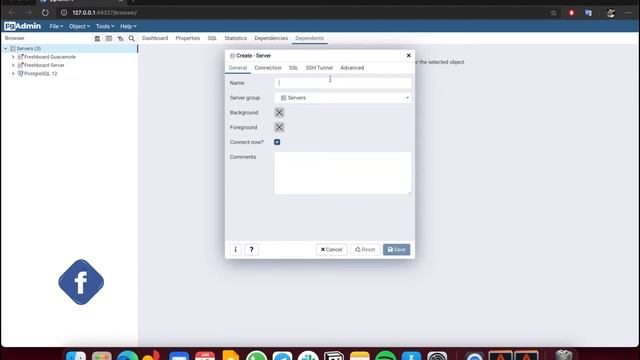Clear the Foreground color swatch
Screen dimensions: 640x360
(279, 127)
